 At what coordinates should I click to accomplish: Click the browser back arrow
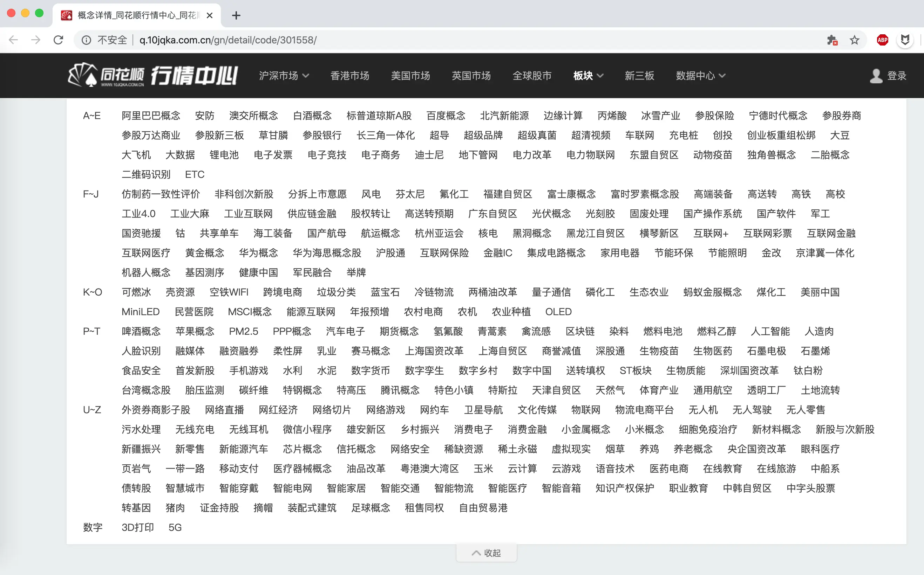pos(13,40)
